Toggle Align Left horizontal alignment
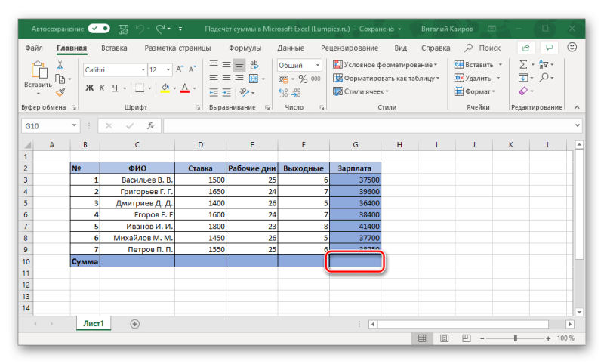This screenshot has width=604, height=364. coord(214,79)
